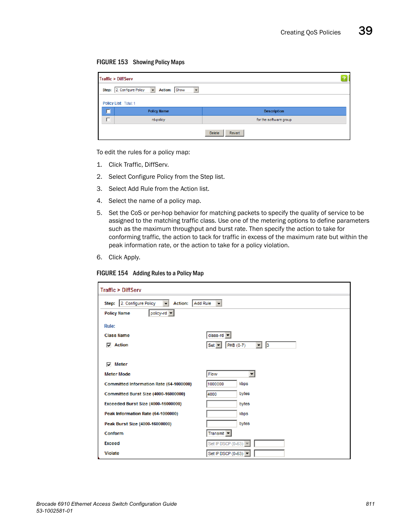
Task: Click the 'Description' column header
Action: (274, 111)
